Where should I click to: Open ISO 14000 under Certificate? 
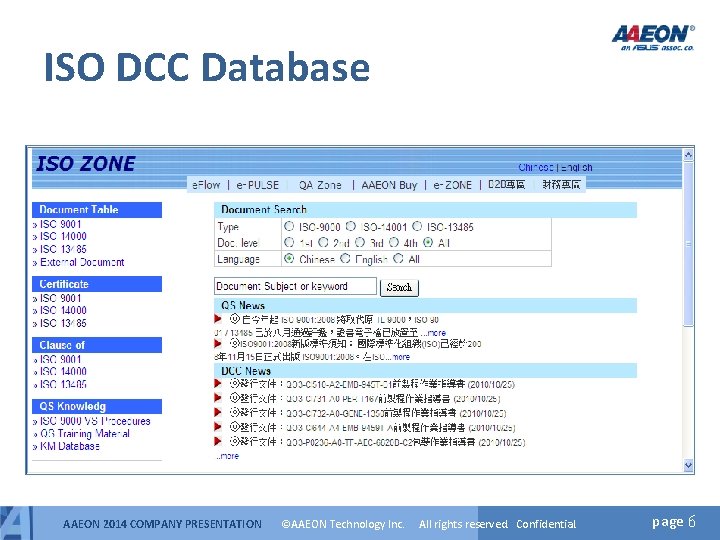tap(63, 310)
